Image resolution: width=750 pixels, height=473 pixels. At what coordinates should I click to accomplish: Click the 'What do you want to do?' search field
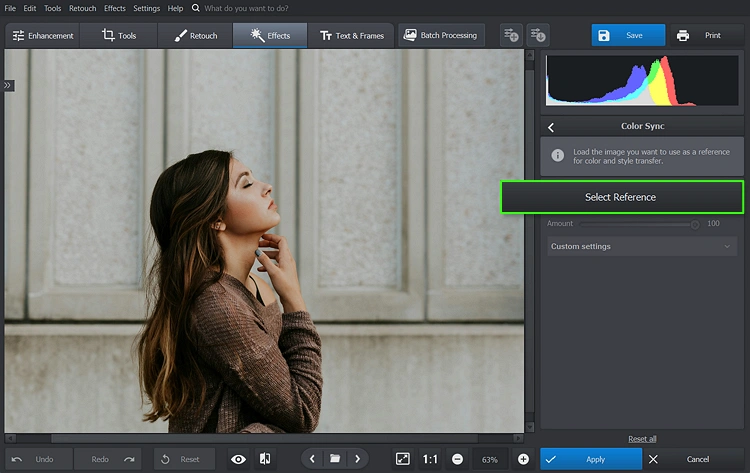[246, 8]
